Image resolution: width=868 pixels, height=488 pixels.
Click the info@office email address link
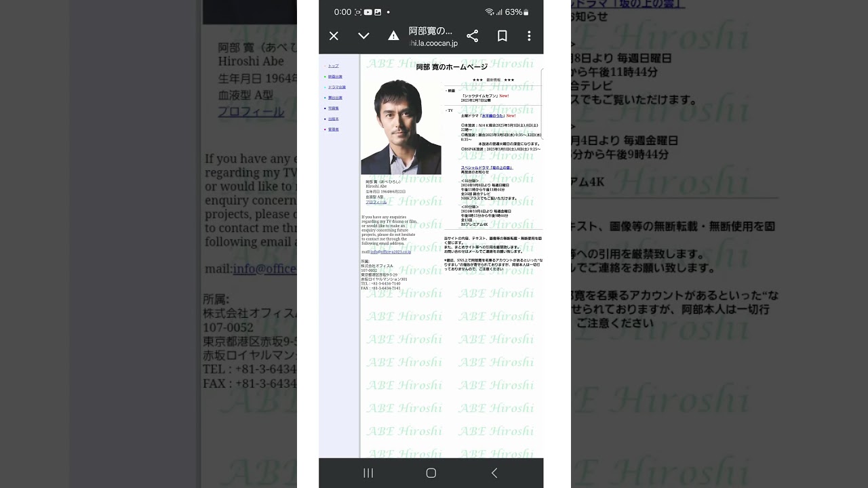[391, 251]
